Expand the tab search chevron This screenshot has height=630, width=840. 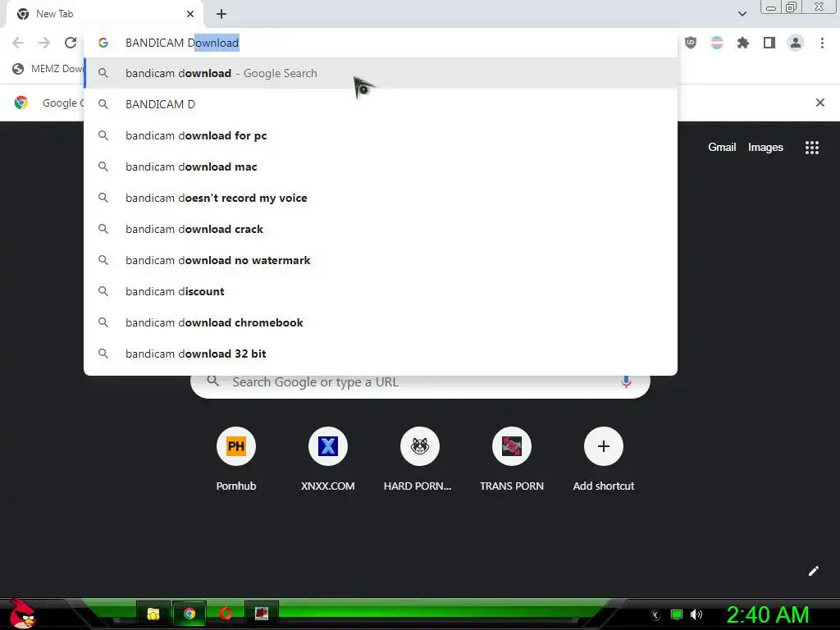pyautogui.click(x=742, y=14)
